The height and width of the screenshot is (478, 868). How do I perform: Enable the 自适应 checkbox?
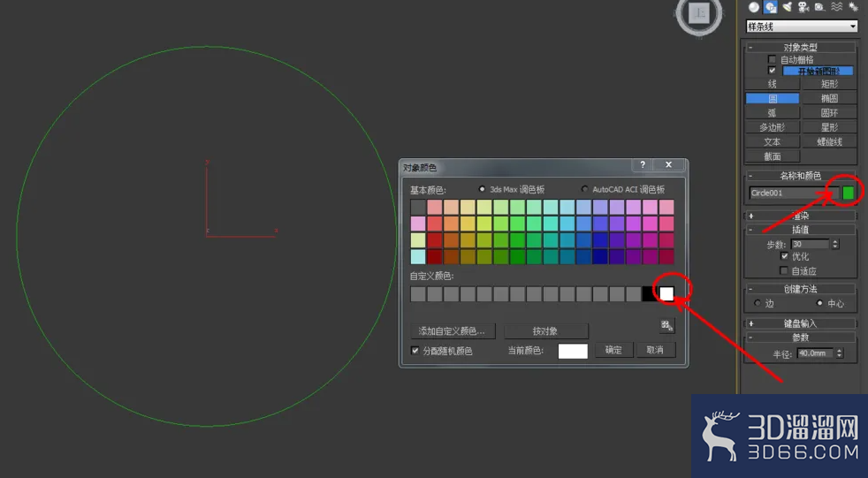(x=784, y=270)
